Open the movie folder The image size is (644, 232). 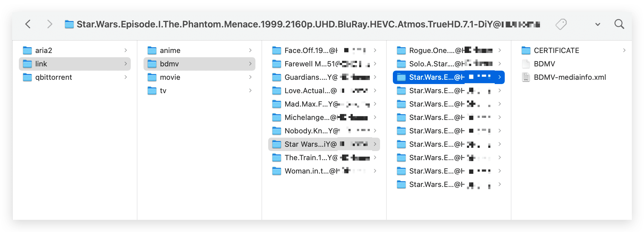pos(170,77)
